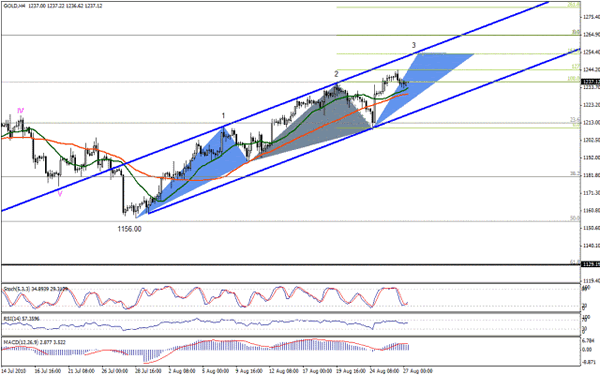
Task: Click the 14 Jul 2010 date label
Action: pyautogui.click(x=14, y=371)
